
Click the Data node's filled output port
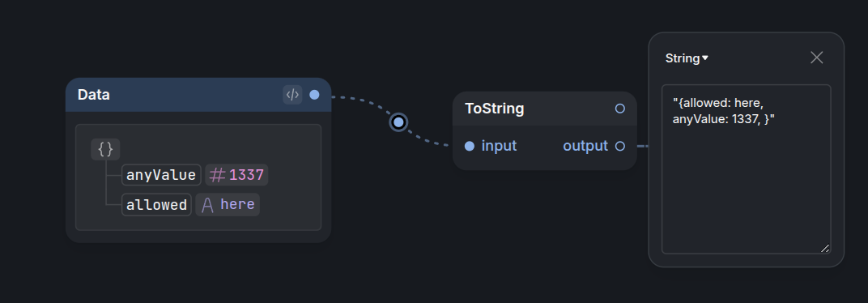(314, 95)
